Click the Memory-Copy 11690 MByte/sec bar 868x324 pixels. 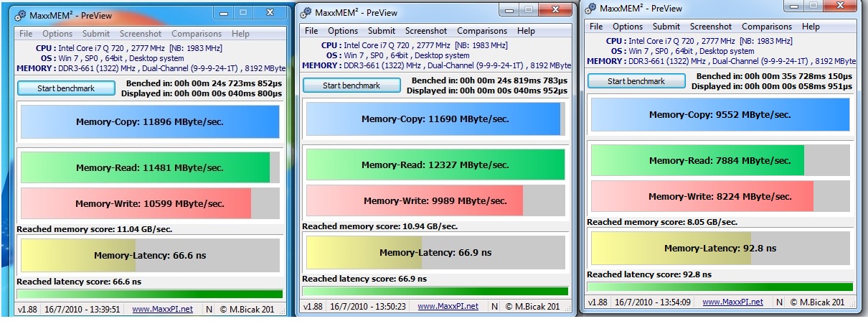click(435, 119)
